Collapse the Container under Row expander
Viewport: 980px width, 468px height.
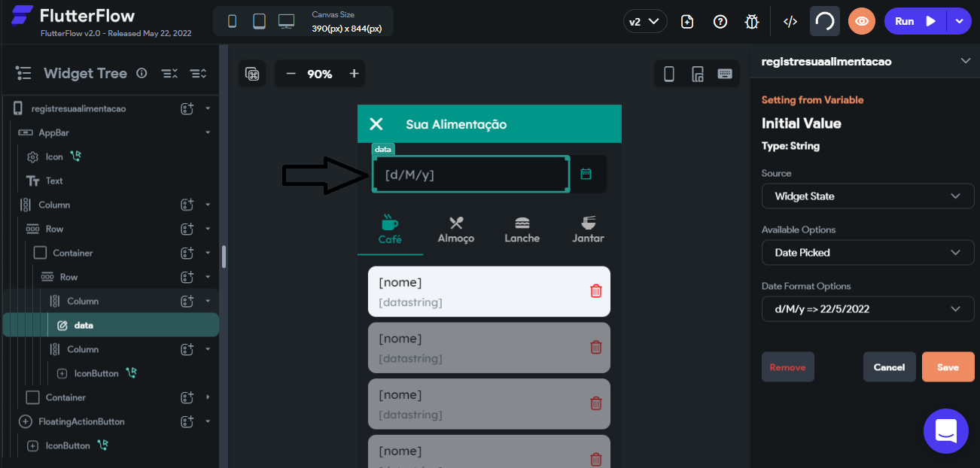point(208,253)
